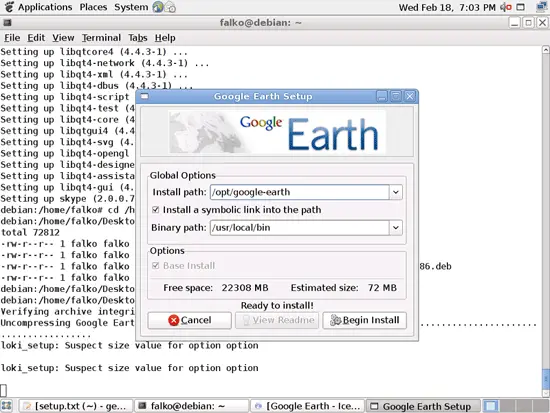Open the Terminal menu in menu bar
This screenshot has width=550, height=413.
point(101,38)
